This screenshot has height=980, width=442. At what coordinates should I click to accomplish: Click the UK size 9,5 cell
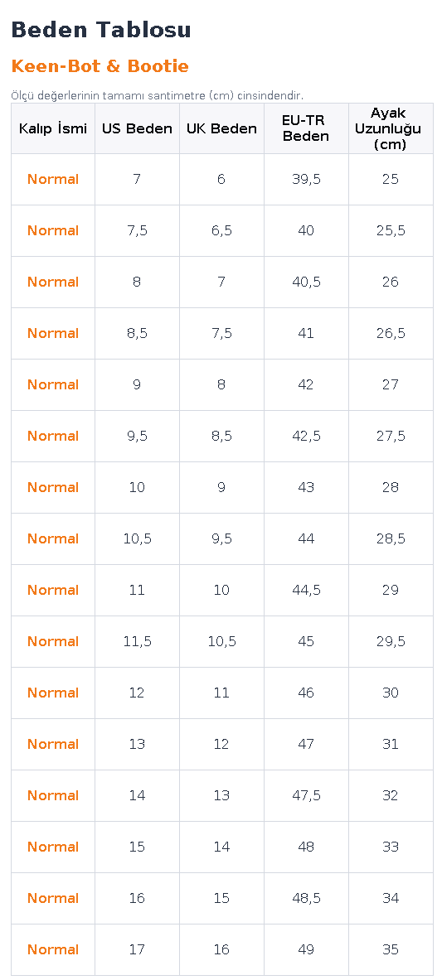(x=221, y=538)
